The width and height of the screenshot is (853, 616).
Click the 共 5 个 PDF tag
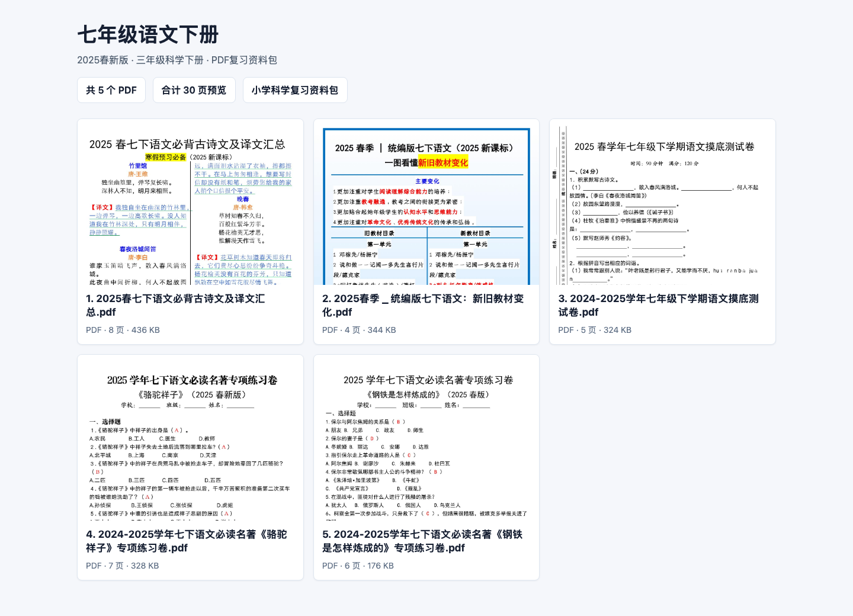tap(111, 90)
